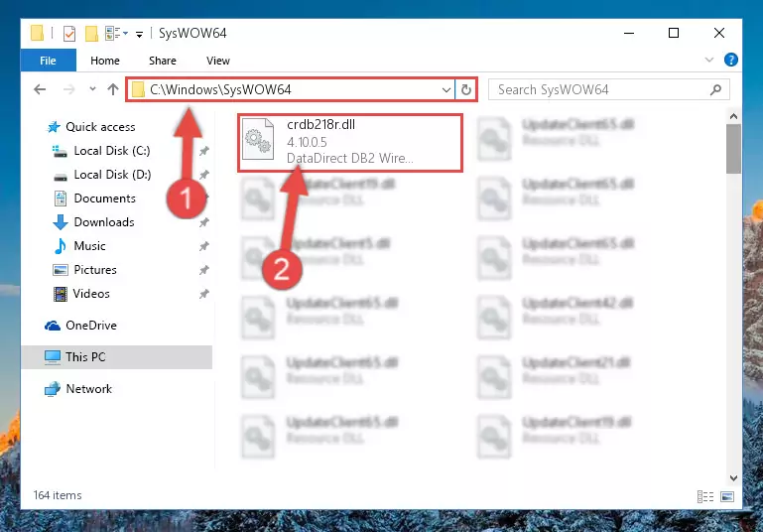Click the folder icon in title bar
Screen dimensions: 763x532
coord(37,33)
